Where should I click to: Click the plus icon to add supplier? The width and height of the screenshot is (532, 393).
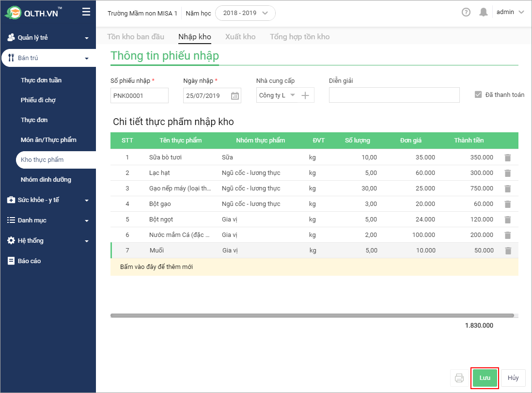(305, 95)
